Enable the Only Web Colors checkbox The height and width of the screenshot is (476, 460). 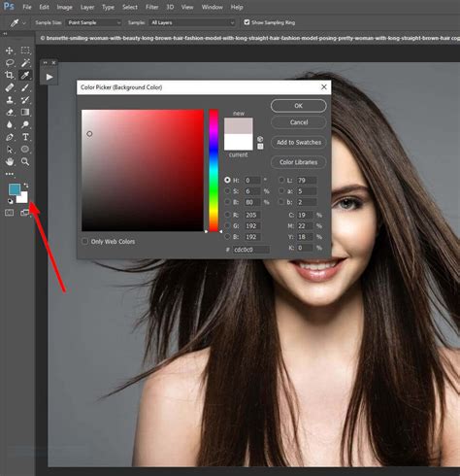(x=85, y=241)
